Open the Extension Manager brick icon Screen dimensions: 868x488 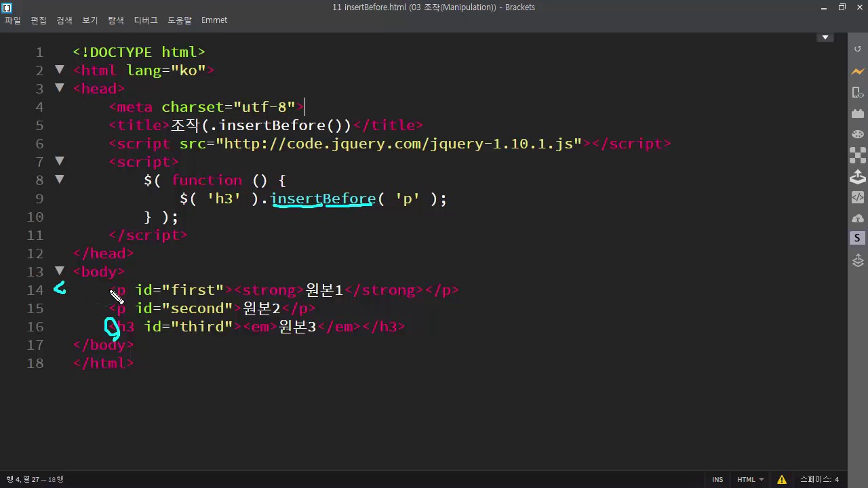[858, 113]
